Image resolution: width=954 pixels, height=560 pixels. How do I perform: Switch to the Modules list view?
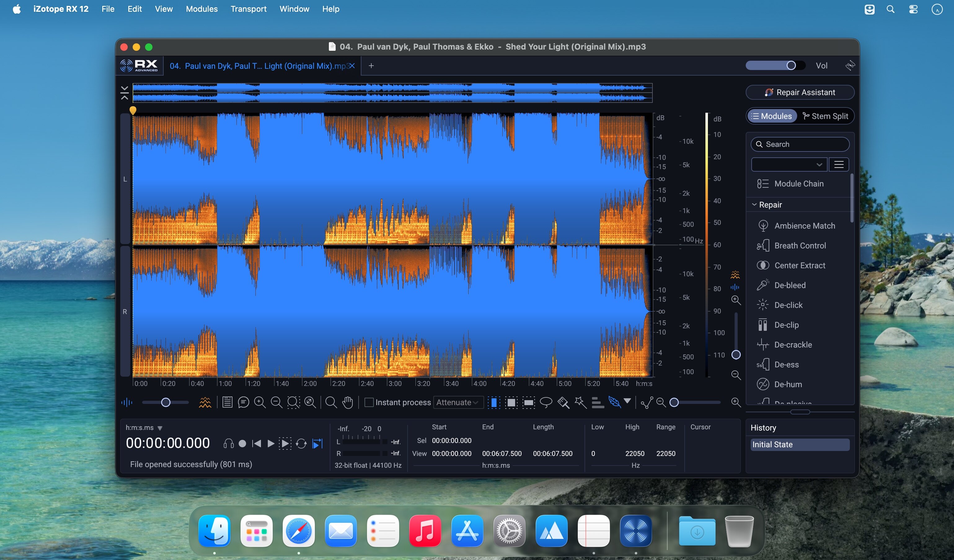(771, 116)
